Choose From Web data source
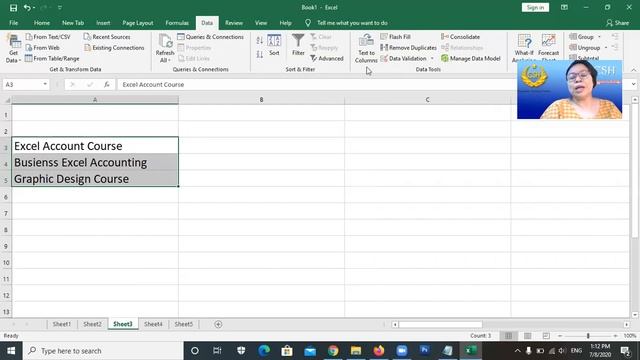The image size is (640, 360). coord(42,48)
